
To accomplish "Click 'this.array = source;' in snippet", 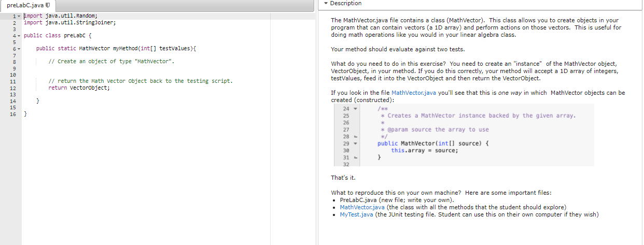I will (x=425, y=150).
